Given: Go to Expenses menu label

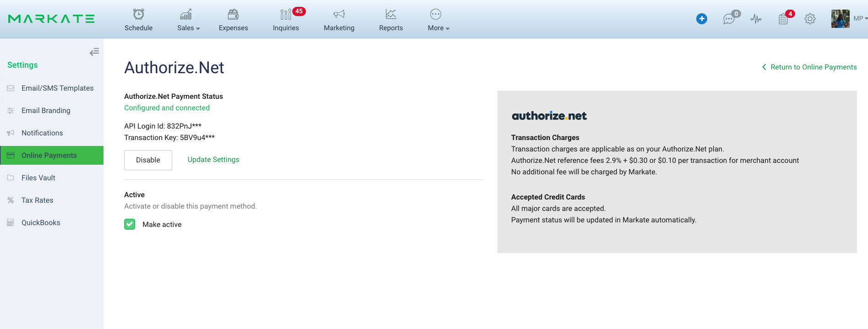Looking at the screenshot, I should tap(233, 28).
